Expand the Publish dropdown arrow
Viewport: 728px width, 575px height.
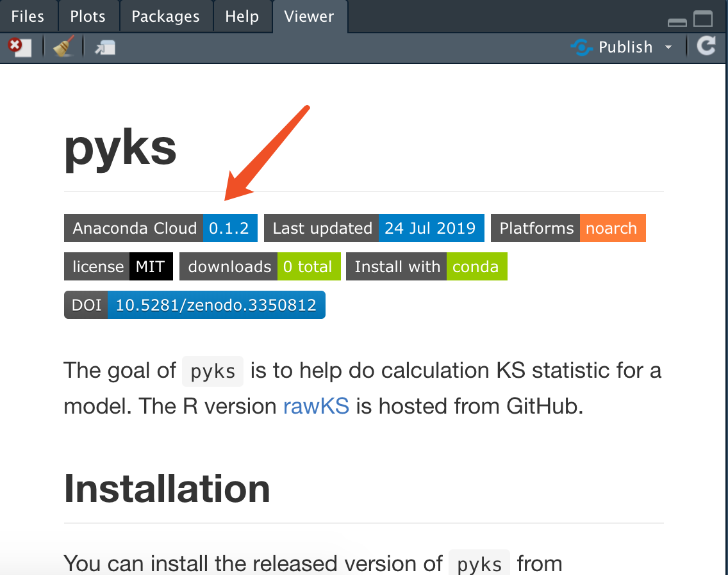[668, 47]
